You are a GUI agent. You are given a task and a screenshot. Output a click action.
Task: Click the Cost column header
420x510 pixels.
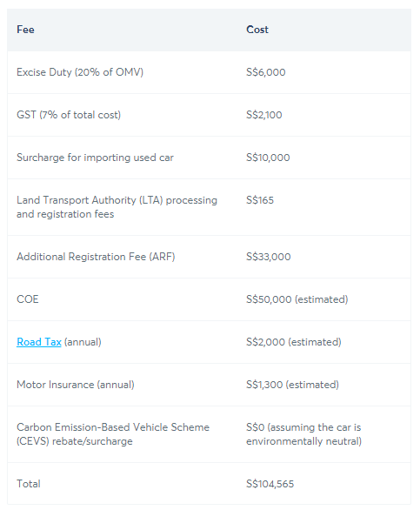pyautogui.click(x=257, y=30)
